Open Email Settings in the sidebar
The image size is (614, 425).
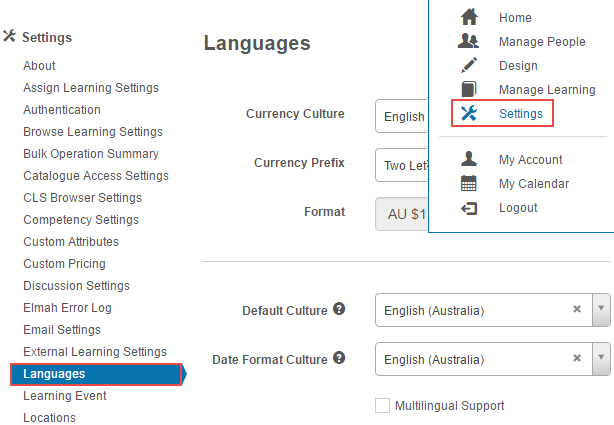pyautogui.click(x=62, y=330)
